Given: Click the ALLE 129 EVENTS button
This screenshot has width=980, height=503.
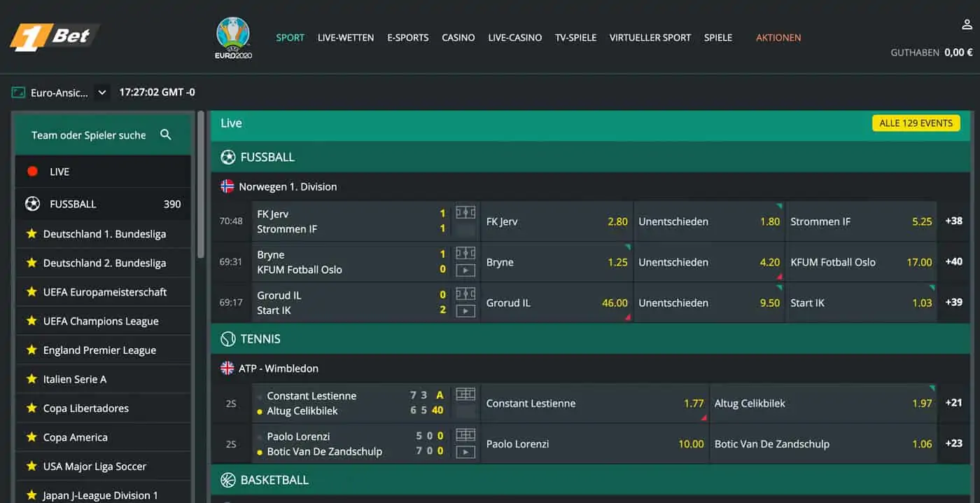Looking at the screenshot, I should point(916,123).
